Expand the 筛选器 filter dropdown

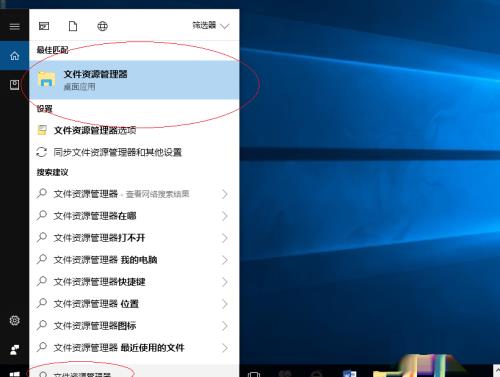point(210,26)
